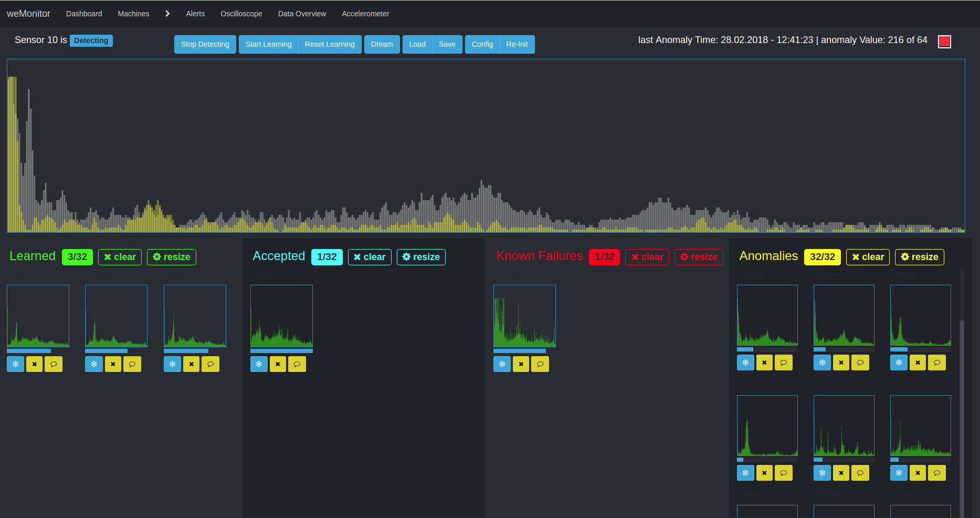This screenshot has height=518, width=980.
Task: Click comment icon under first Learned thumbnail
Action: click(x=54, y=364)
